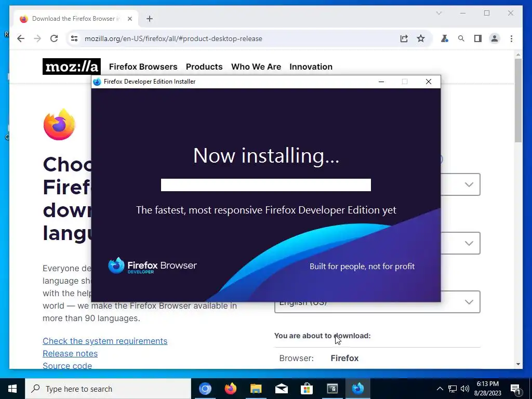Reload the Mozilla page
The width and height of the screenshot is (532, 399).
point(54,38)
